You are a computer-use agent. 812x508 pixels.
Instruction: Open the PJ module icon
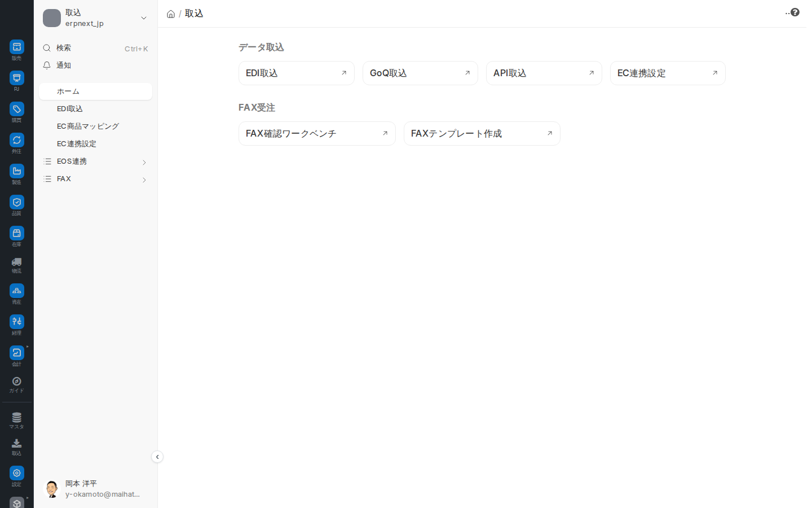pos(17,78)
